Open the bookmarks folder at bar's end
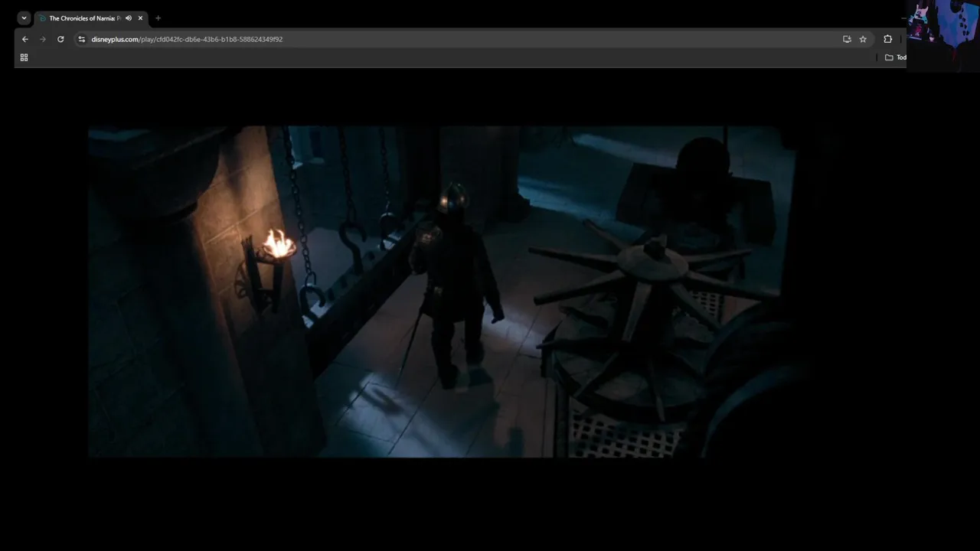 [x=895, y=57]
